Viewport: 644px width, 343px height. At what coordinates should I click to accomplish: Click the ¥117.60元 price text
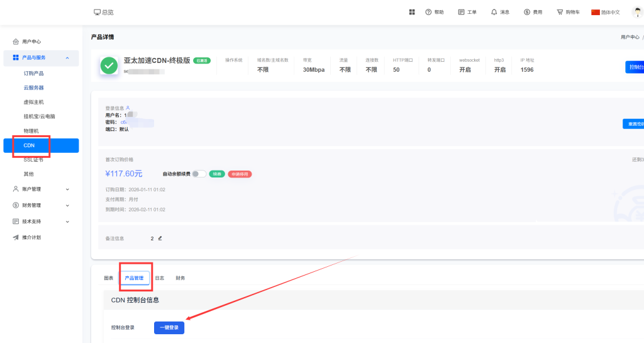click(x=124, y=174)
